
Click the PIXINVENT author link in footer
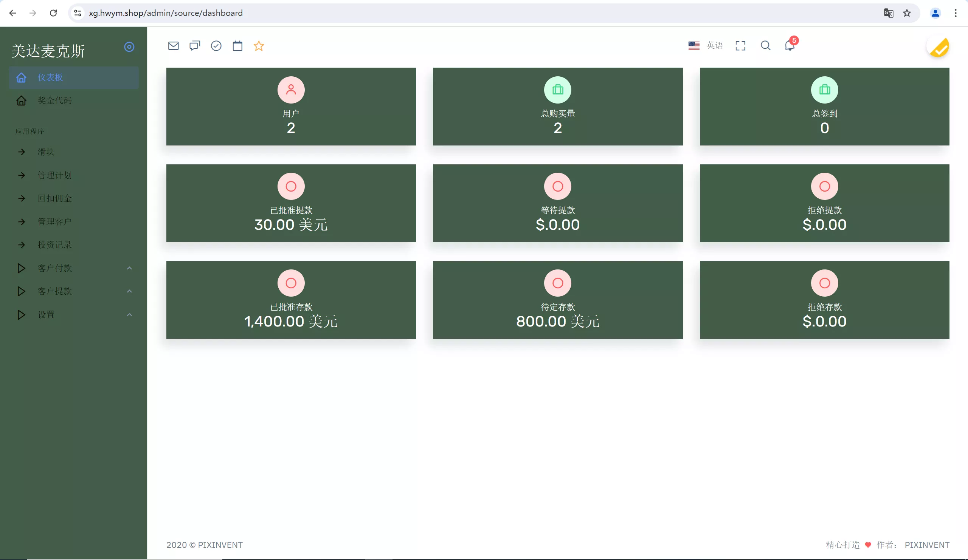(x=926, y=545)
